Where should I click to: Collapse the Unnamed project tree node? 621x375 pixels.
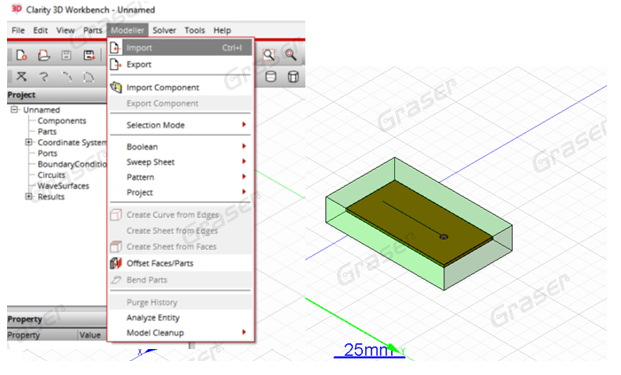[14, 110]
